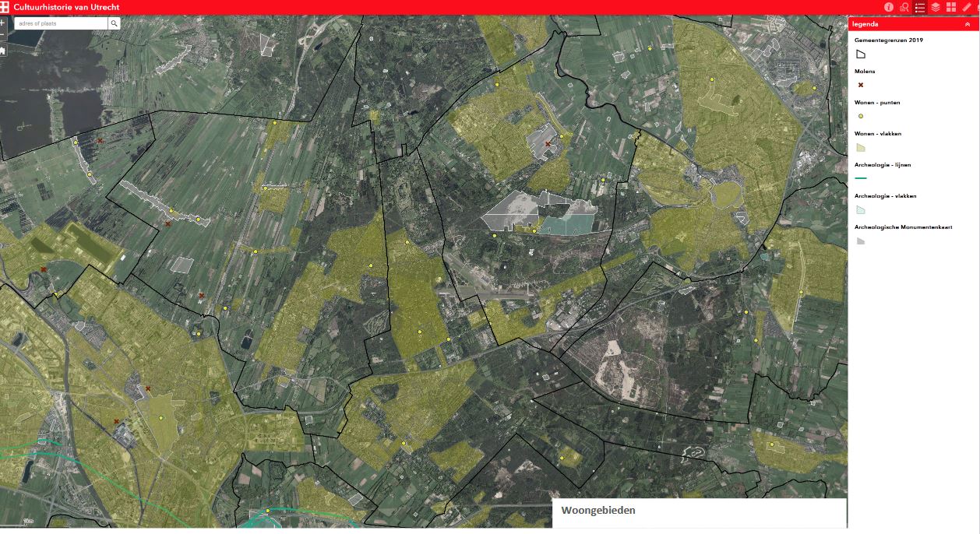Click the Wonen - vlakken yellow swatch
The image size is (980, 534).
tap(861, 147)
